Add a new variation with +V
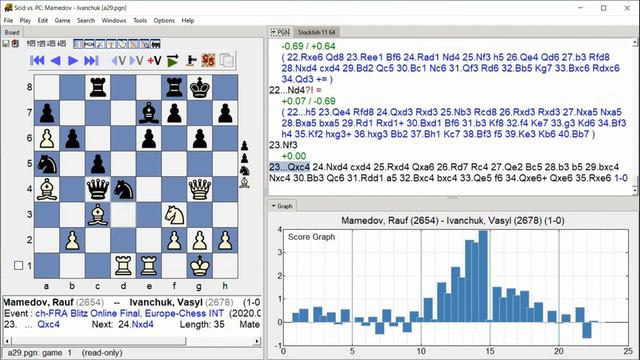 tap(154, 61)
